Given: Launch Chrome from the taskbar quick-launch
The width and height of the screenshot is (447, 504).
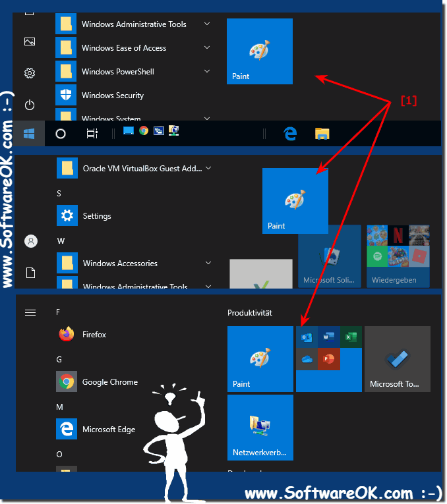Looking at the screenshot, I should tap(144, 130).
